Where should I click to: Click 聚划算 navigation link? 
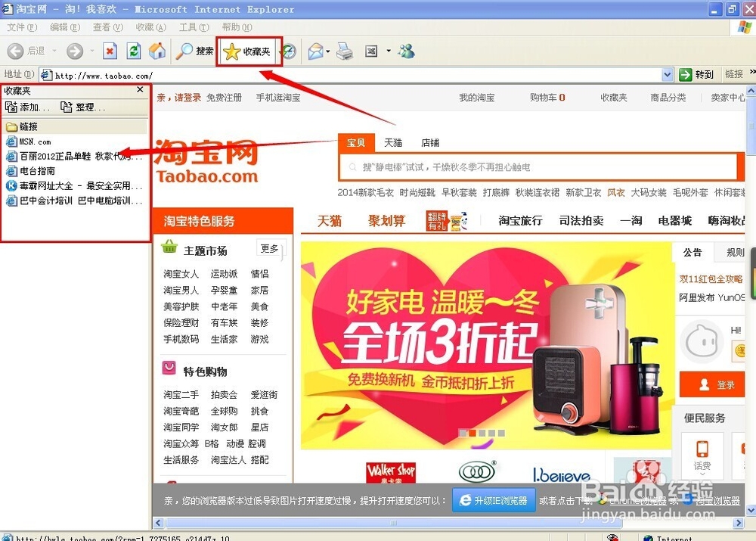[386, 221]
